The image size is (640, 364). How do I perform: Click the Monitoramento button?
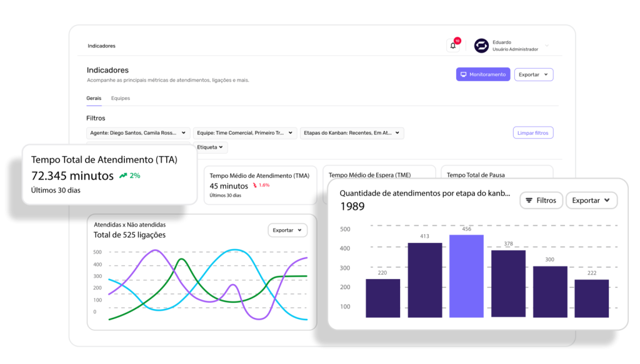(482, 75)
